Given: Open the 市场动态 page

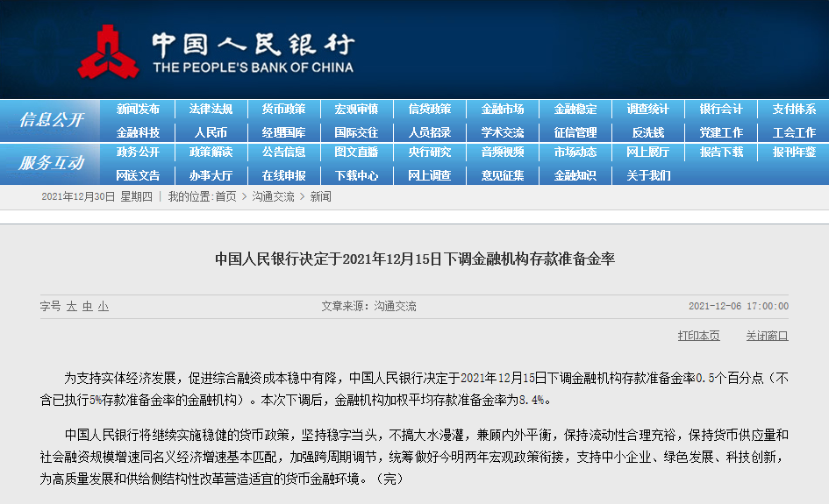Looking at the screenshot, I should 575,153.
